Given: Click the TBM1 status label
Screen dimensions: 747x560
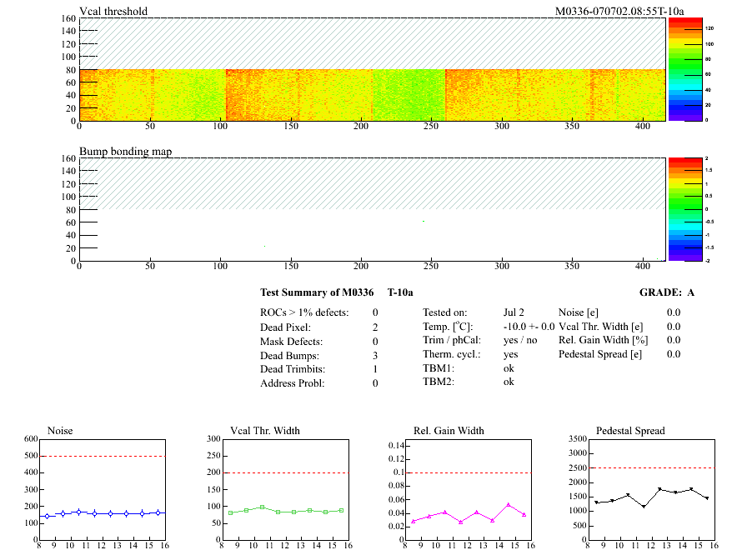Looking at the screenshot, I should point(439,367).
